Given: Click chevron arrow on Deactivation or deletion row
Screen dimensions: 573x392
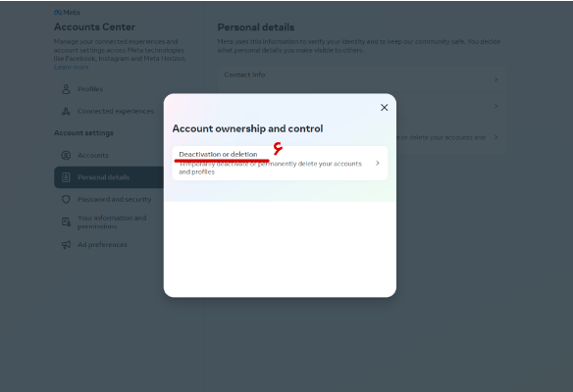Looking at the screenshot, I should [x=378, y=163].
